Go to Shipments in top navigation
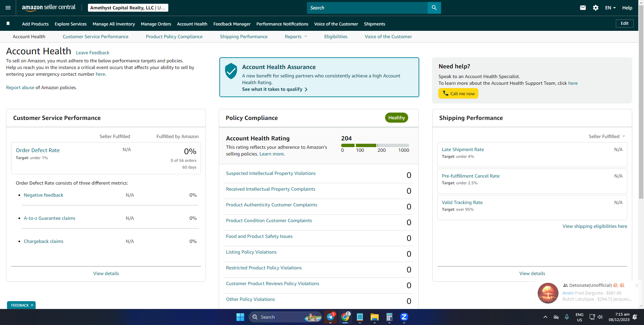The image size is (644, 325). point(374,24)
